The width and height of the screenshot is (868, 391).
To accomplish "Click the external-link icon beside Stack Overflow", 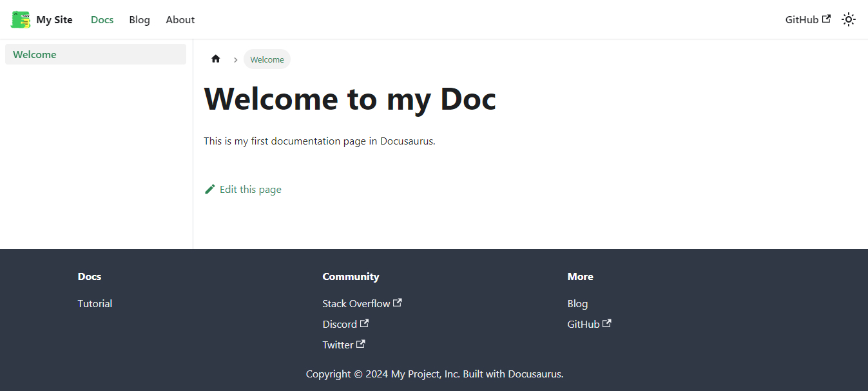I will click(x=398, y=302).
